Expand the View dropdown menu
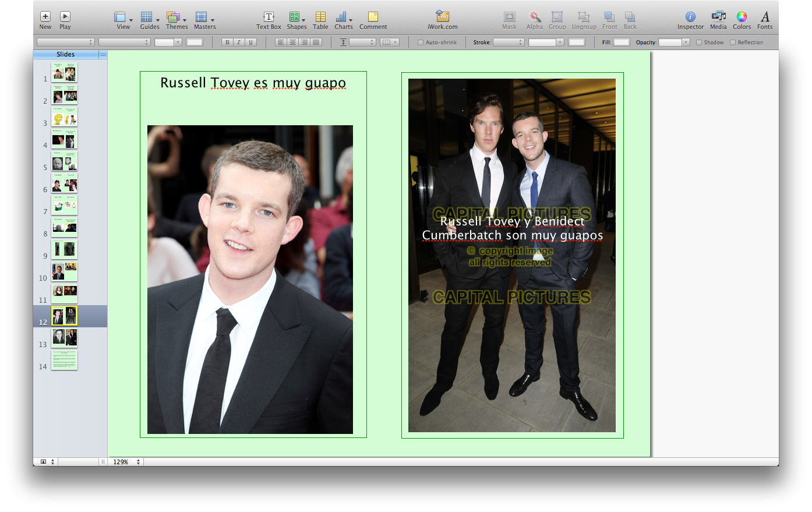This screenshot has width=812, height=512. pos(123,17)
